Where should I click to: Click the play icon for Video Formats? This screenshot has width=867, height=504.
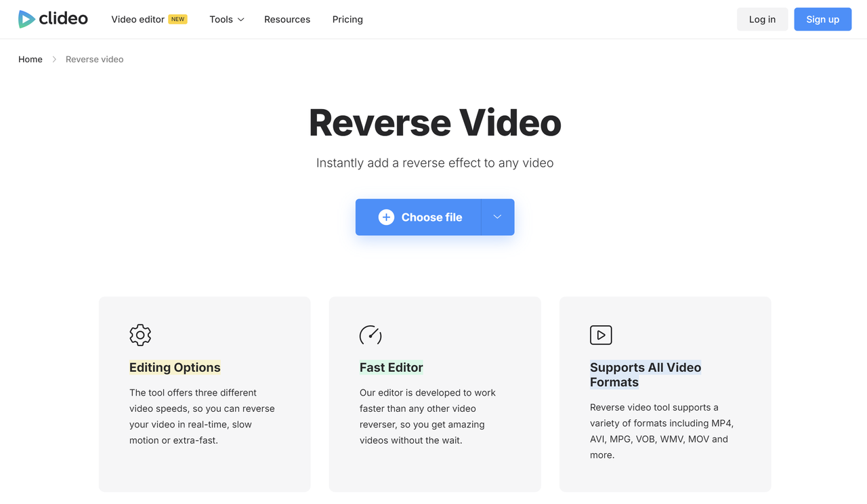tap(601, 335)
